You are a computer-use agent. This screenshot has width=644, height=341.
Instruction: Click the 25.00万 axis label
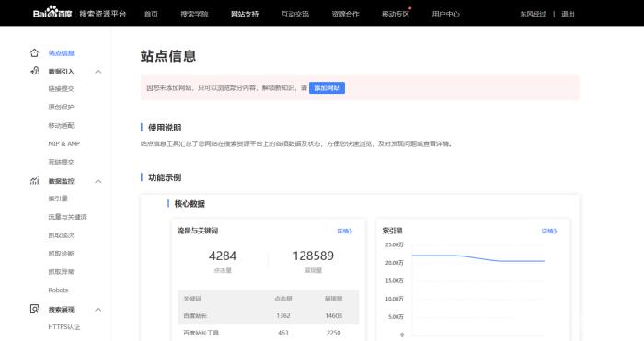click(395, 244)
